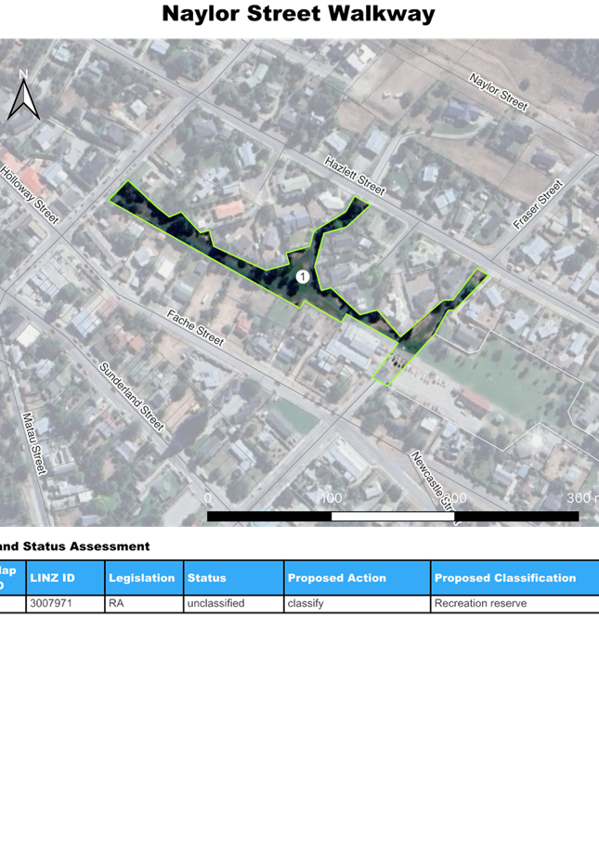Click the Matau Street label
Viewport: 599px width, 868px height.
(x=33, y=444)
